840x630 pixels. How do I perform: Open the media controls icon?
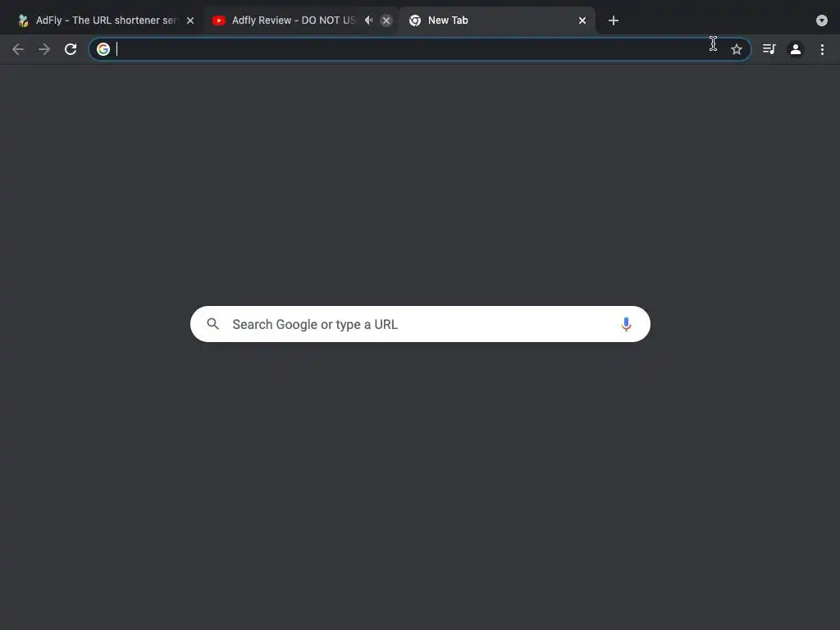pyautogui.click(x=769, y=49)
